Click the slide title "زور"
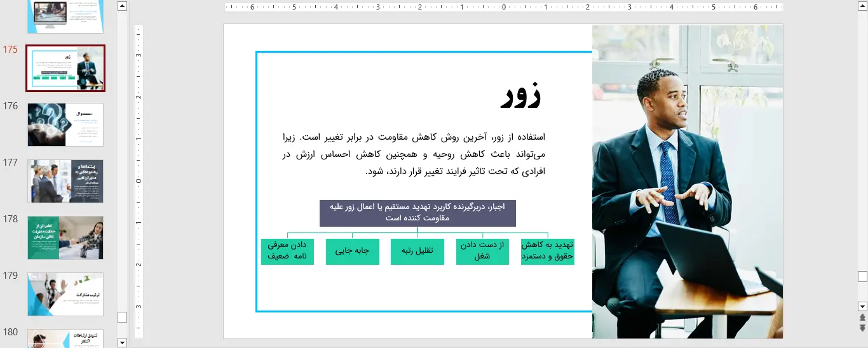868x348 pixels. coord(520,97)
